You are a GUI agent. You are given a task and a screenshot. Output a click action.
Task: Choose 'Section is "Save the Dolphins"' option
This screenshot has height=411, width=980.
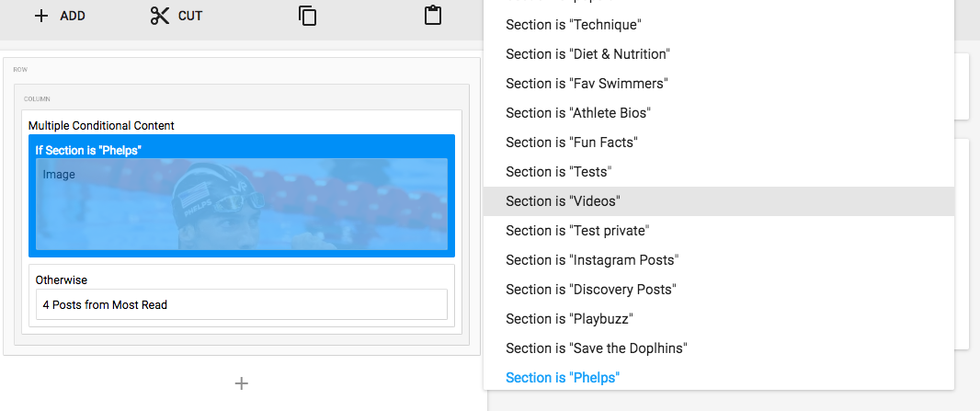tap(596, 348)
